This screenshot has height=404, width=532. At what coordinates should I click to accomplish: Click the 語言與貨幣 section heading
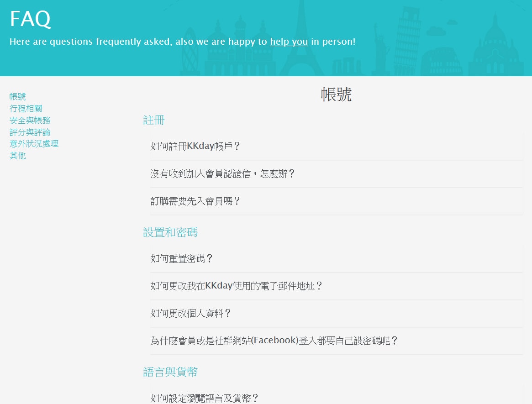click(170, 372)
